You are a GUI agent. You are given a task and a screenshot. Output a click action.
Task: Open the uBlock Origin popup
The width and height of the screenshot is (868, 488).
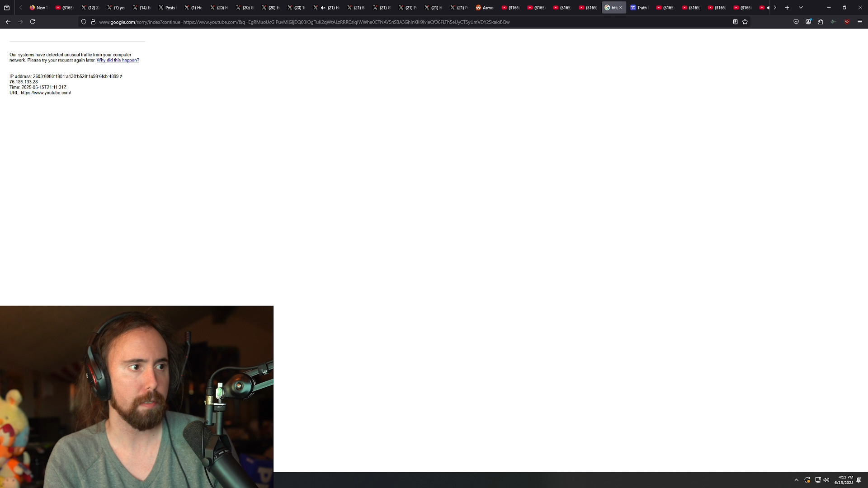[x=847, y=22]
